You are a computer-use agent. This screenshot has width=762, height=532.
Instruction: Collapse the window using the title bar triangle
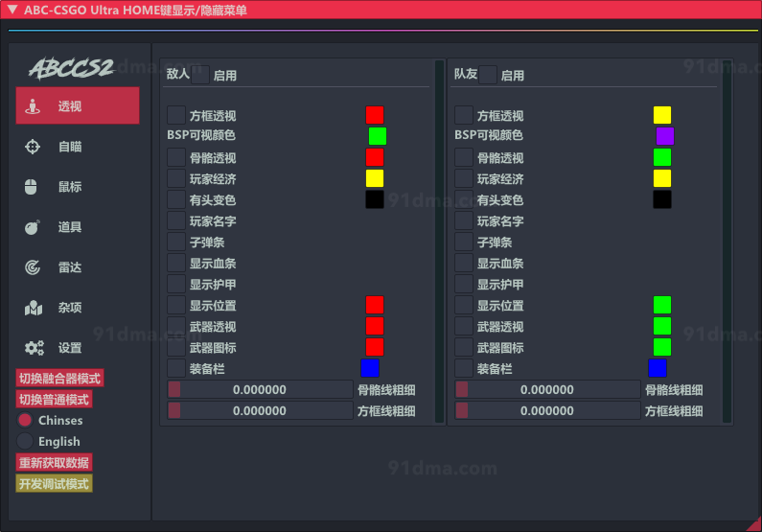coord(12,9)
